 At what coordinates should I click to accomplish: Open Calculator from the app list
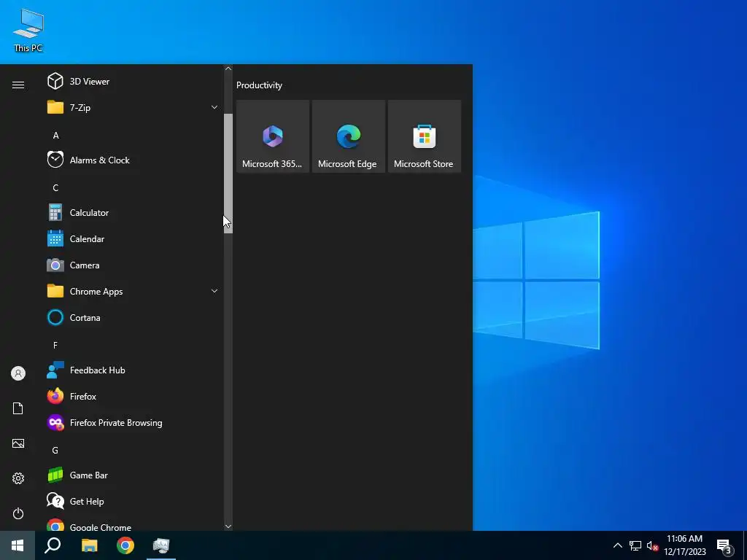click(x=133, y=213)
